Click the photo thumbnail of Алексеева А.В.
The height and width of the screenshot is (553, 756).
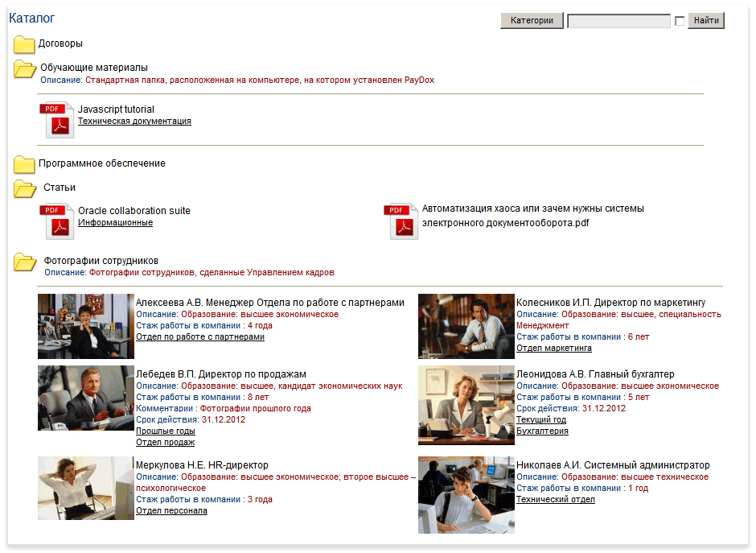tap(86, 326)
